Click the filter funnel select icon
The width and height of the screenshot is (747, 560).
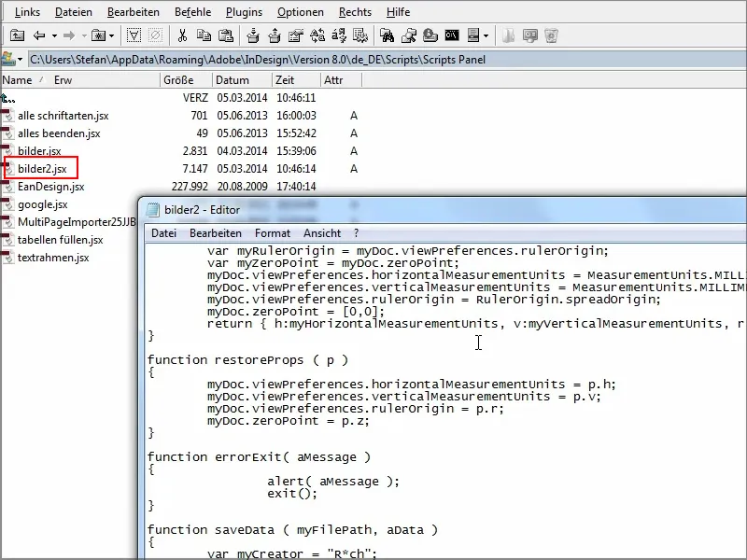coord(134,35)
